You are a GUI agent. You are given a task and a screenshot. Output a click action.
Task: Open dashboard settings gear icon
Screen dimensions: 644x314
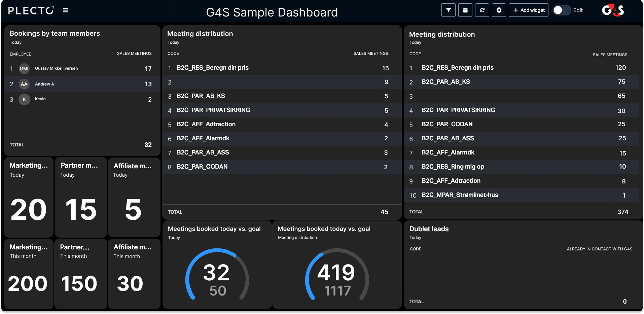499,10
